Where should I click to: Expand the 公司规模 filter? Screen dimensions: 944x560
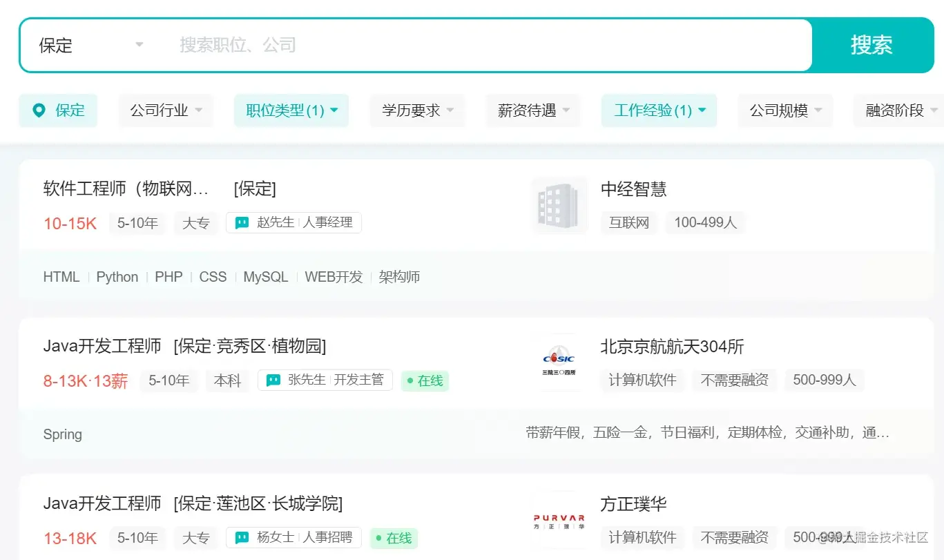[786, 110]
